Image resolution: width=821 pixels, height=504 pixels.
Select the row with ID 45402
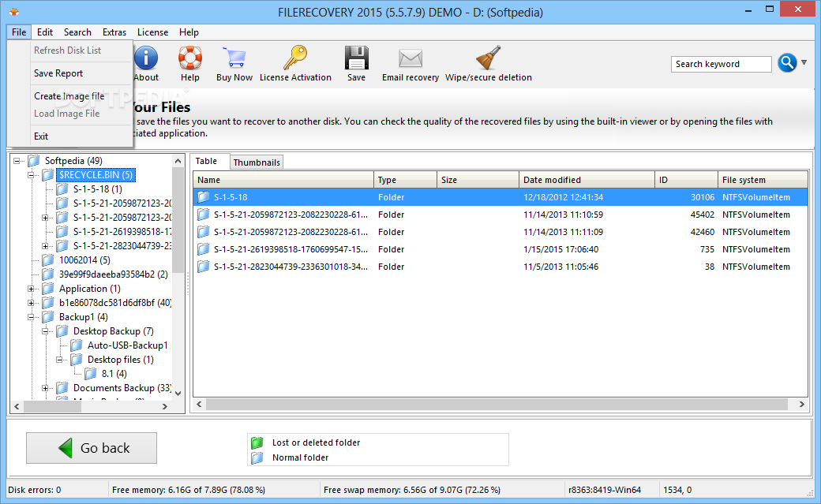[500, 215]
